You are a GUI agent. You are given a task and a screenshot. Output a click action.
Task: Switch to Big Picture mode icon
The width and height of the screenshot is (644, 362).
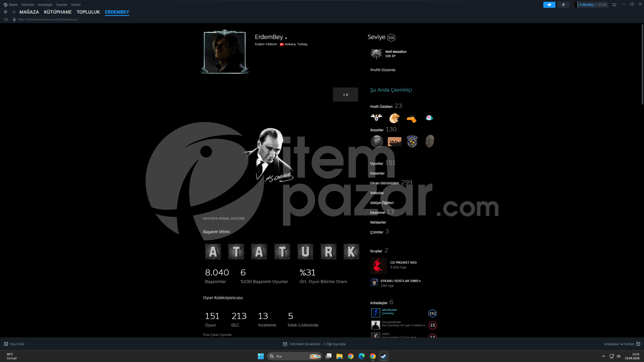tap(614, 5)
